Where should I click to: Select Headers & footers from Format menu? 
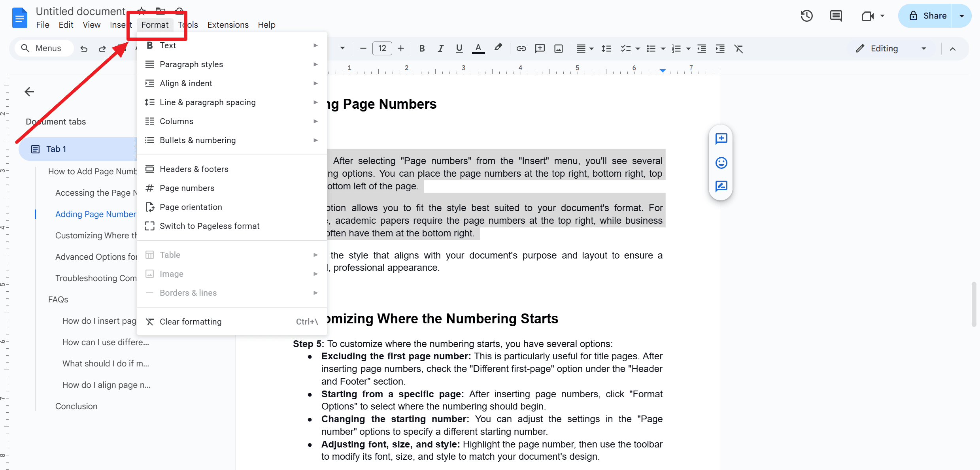194,169
